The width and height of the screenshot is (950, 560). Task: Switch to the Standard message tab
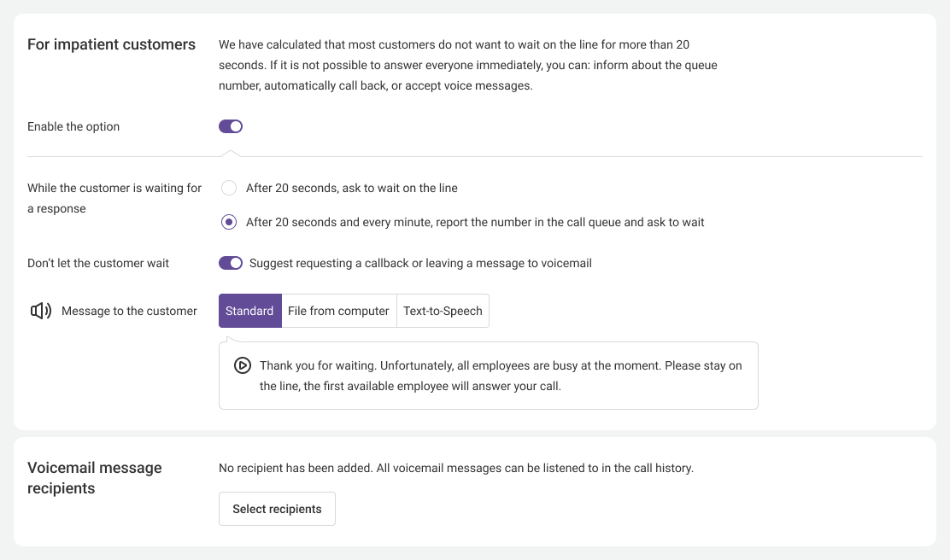click(249, 311)
